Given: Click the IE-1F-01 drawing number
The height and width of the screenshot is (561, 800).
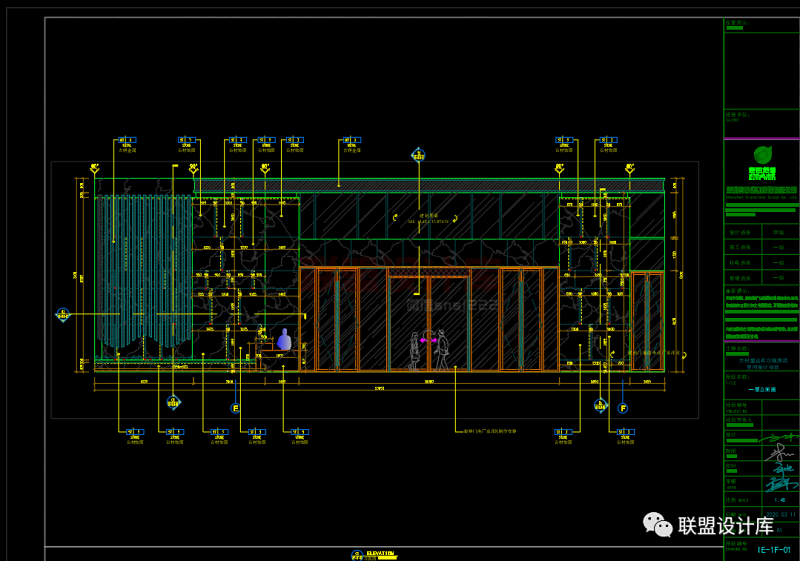Looking at the screenshot, I should coord(773,549).
